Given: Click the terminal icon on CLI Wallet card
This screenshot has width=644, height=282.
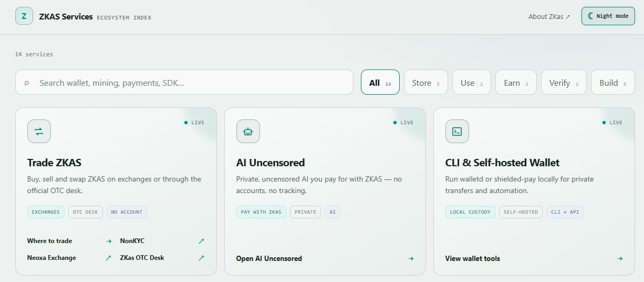Looking at the screenshot, I should click(457, 132).
